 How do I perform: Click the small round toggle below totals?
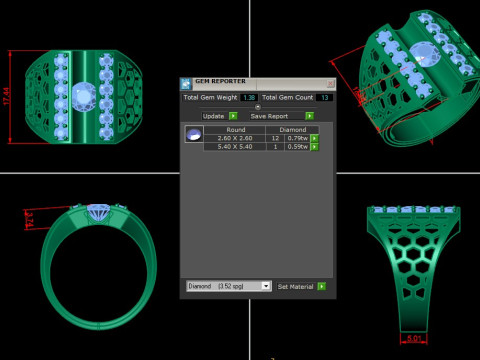pos(258,107)
